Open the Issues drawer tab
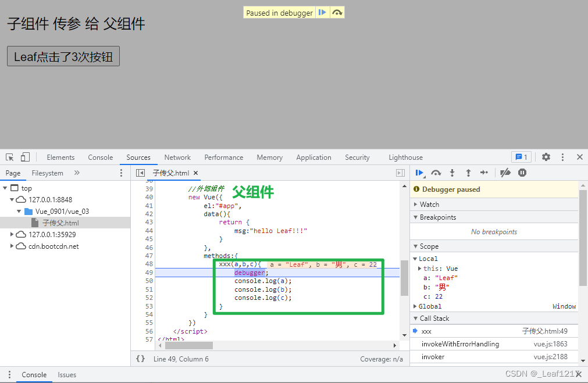 (x=67, y=375)
